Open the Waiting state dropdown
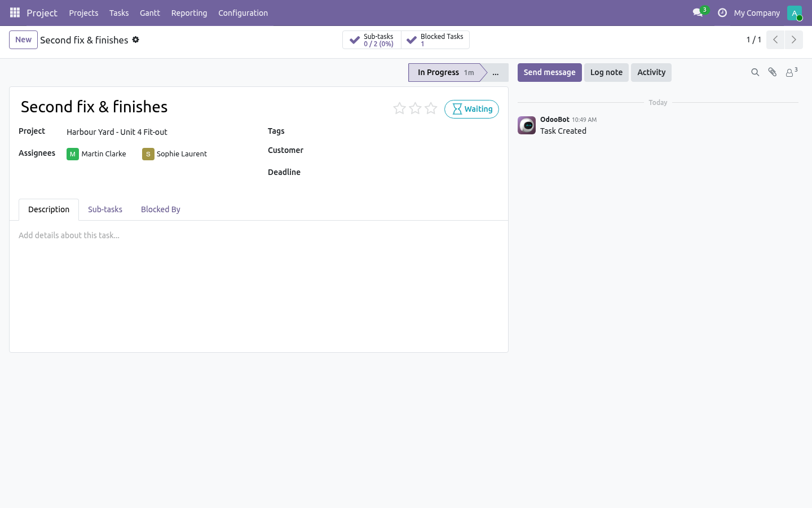 [471, 109]
